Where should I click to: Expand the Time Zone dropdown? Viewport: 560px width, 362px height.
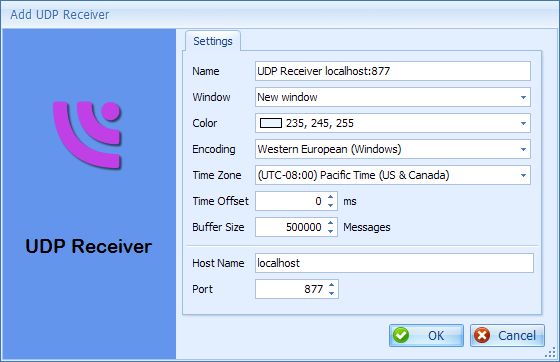[x=523, y=175]
